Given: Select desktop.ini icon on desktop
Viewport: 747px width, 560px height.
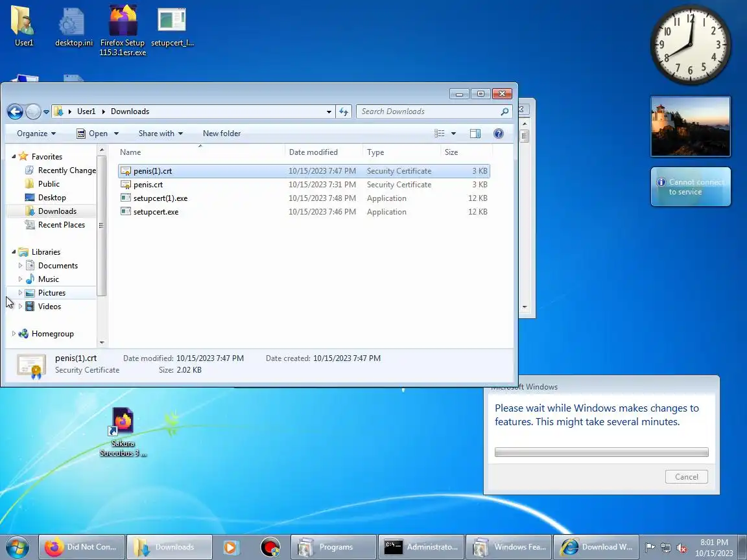Looking at the screenshot, I should pos(74,26).
